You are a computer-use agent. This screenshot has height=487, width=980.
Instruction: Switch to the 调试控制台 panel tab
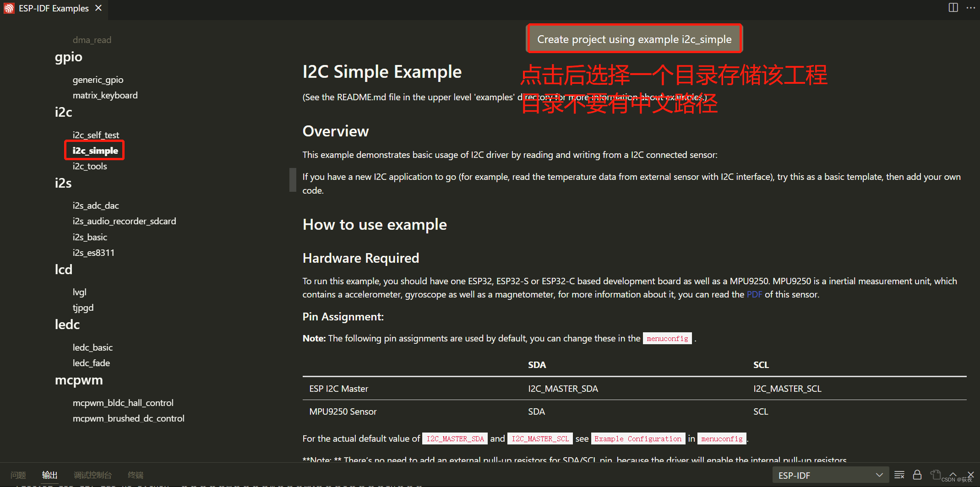coord(93,475)
